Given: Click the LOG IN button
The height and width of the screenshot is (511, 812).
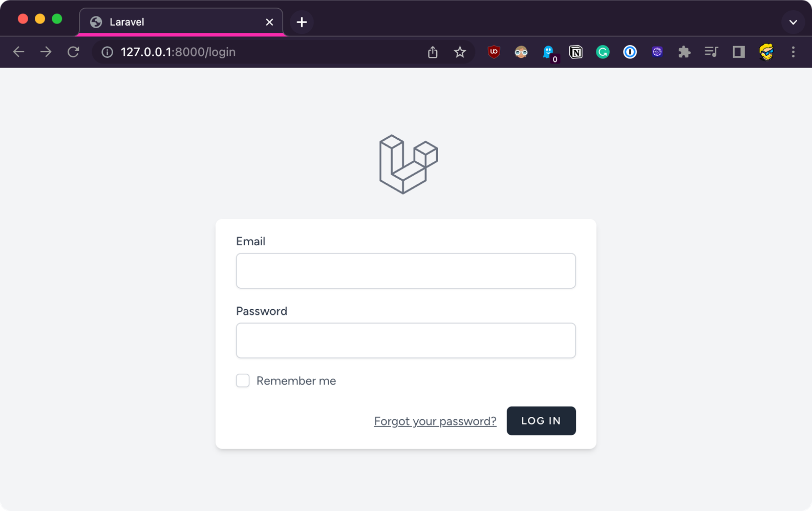Looking at the screenshot, I should 541,421.
